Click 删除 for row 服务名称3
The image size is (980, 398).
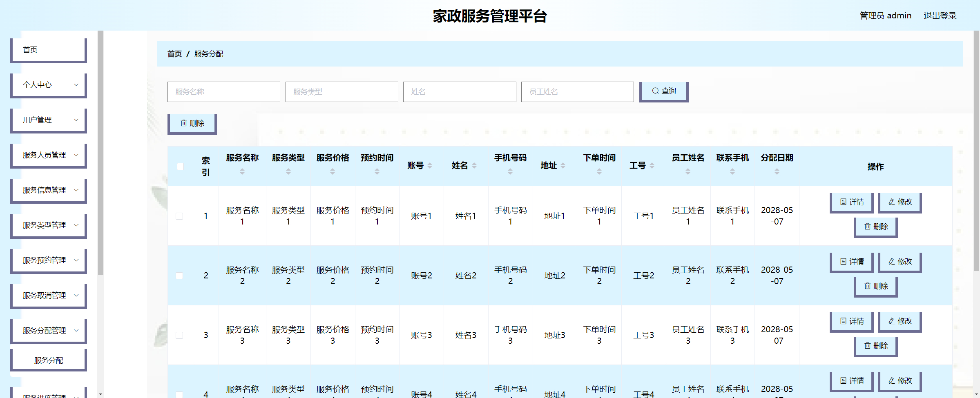[x=876, y=346]
